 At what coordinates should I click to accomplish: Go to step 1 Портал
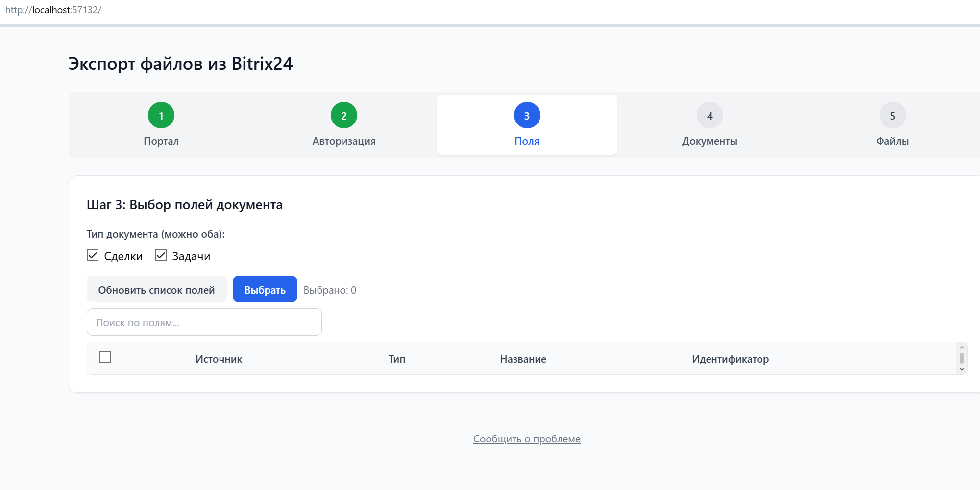point(161,124)
